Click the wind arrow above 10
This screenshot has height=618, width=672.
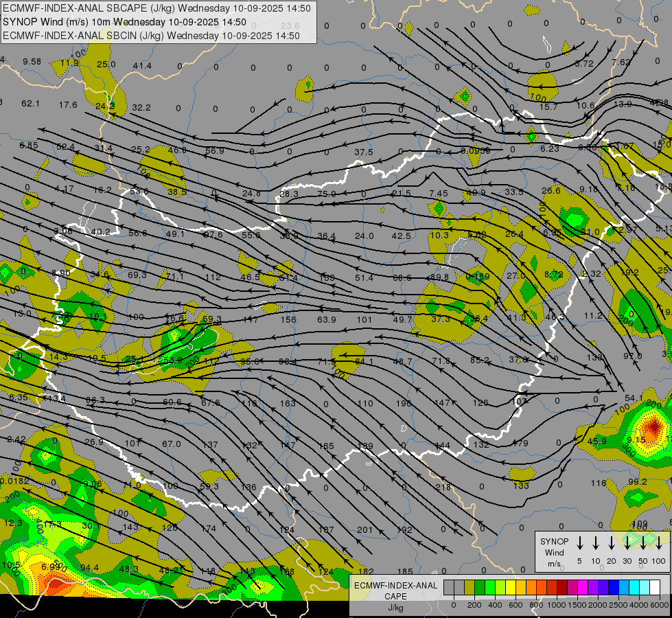tap(595, 542)
